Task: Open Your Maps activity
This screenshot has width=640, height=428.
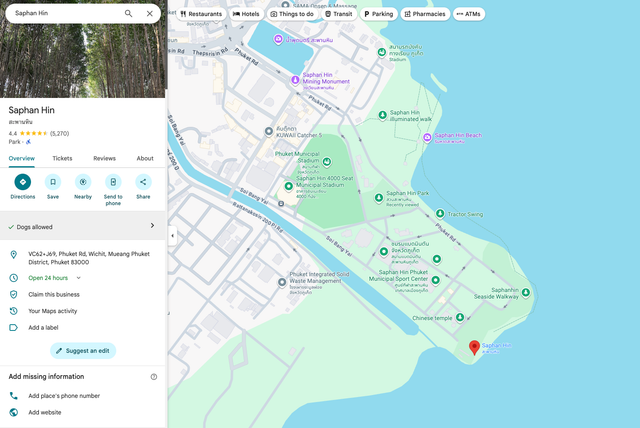Action: click(x=53, y=311)
